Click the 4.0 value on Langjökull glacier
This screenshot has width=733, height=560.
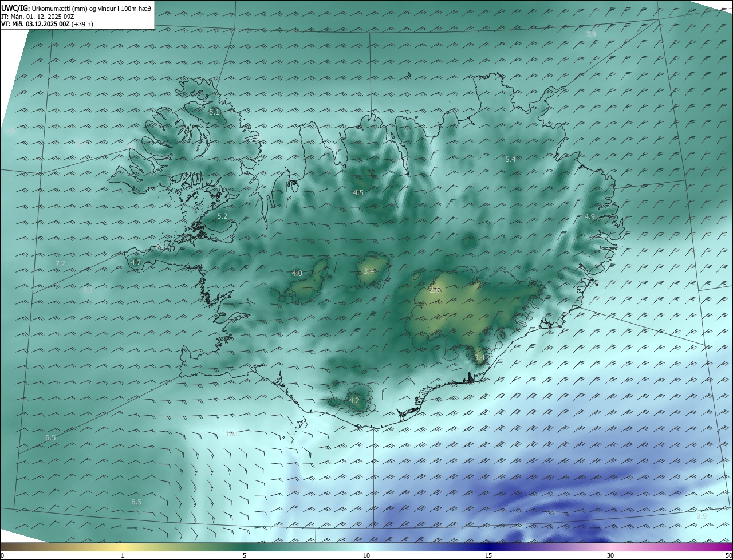click(297, 274)
